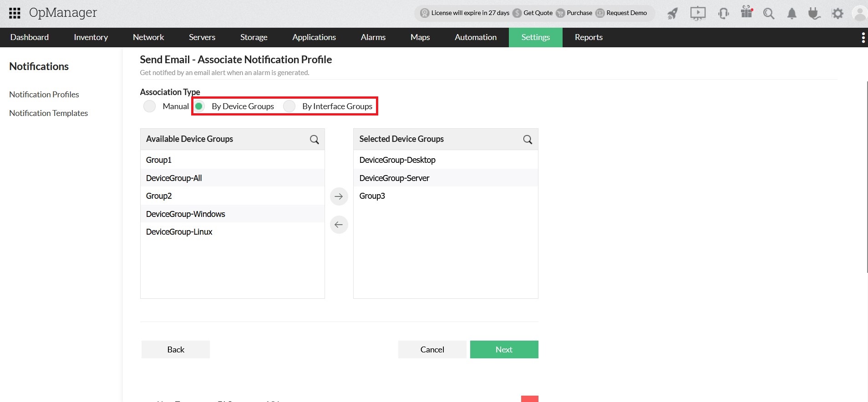
Task: Open the Reports tab
Action: (x=589, y=37)
